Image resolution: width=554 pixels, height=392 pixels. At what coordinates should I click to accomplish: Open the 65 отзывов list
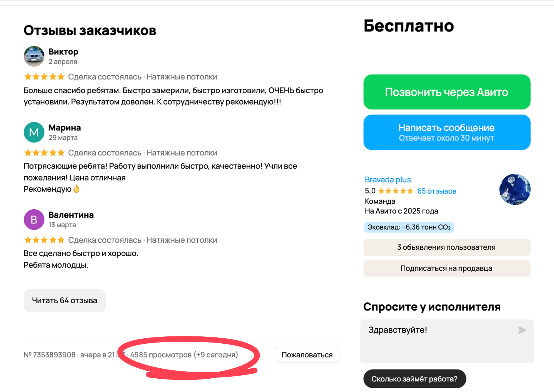point(436,191)
